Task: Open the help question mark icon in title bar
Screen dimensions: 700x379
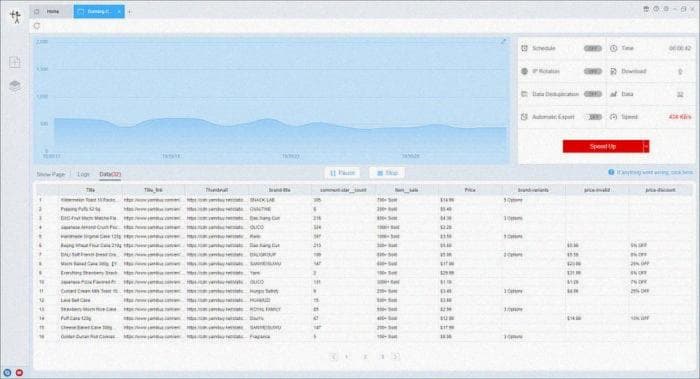Action: tap(656, 9)
